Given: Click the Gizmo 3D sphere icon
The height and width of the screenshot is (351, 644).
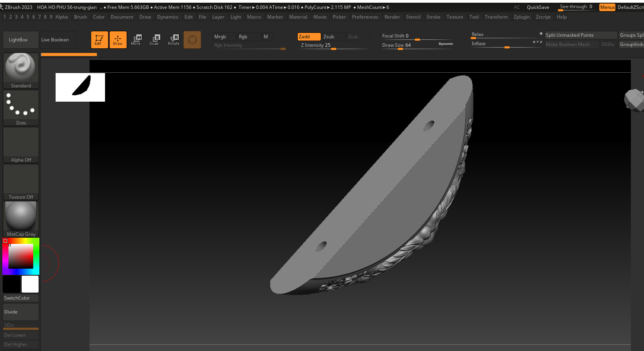Looking at the screenshot, I should tap(192, 39).
